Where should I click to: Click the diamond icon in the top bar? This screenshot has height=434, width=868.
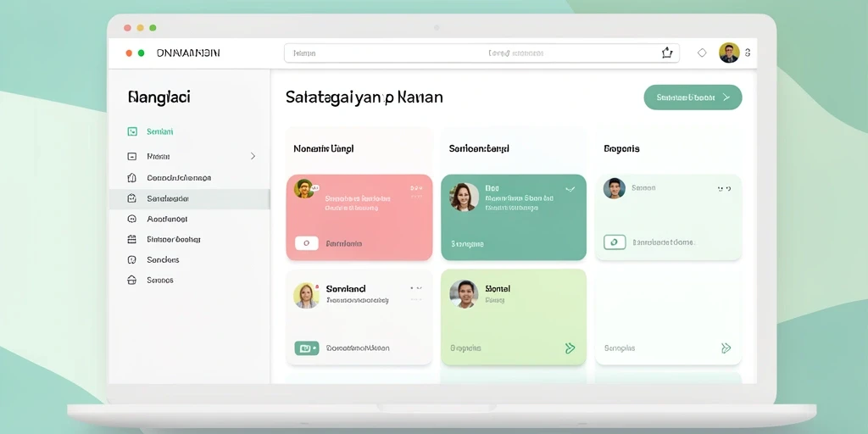702,53
